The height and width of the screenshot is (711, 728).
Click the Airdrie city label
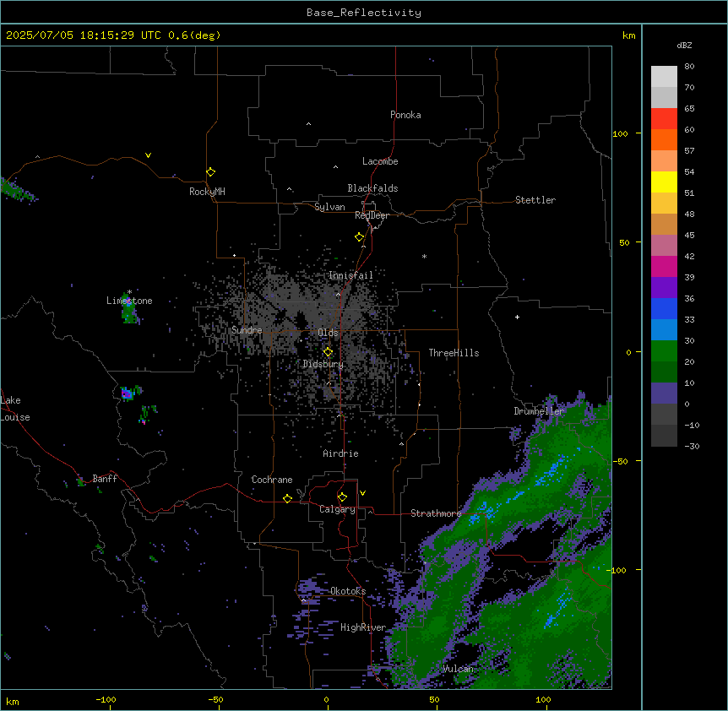[340, 453]
